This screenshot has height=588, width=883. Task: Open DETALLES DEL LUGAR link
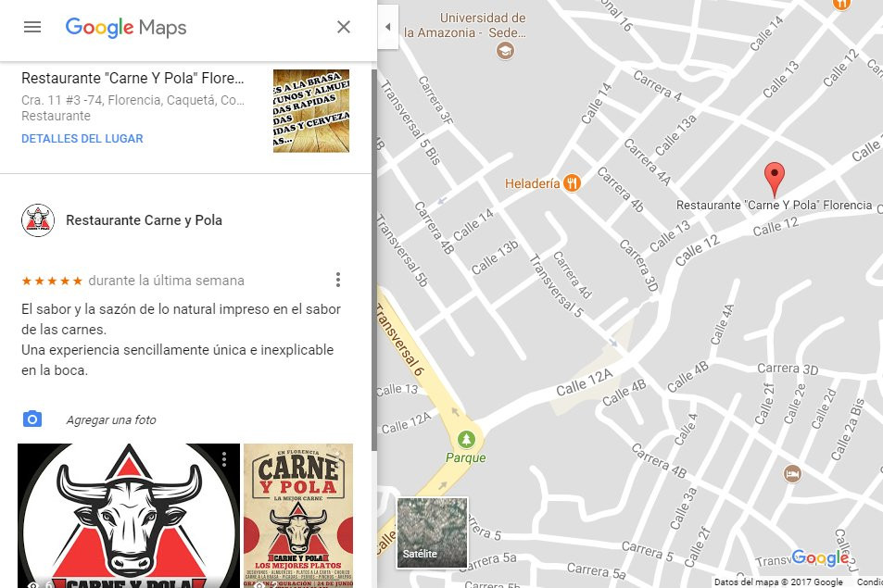(x=82, y=139)
